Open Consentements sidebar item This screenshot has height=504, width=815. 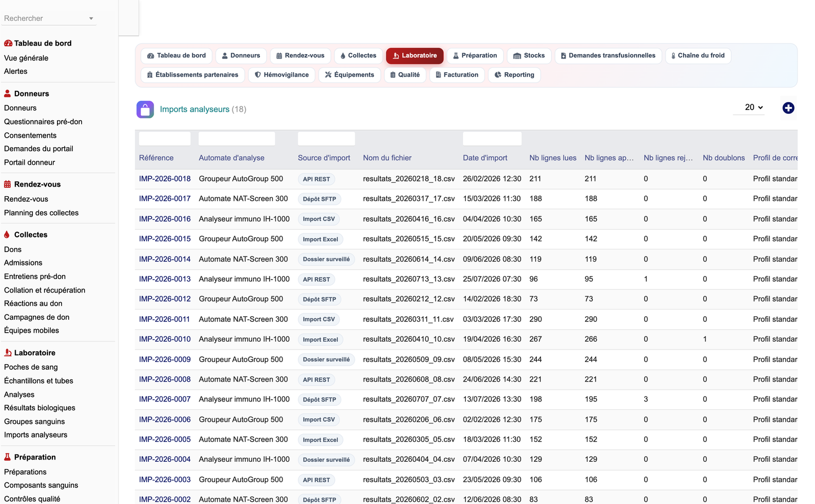point(30,136)
